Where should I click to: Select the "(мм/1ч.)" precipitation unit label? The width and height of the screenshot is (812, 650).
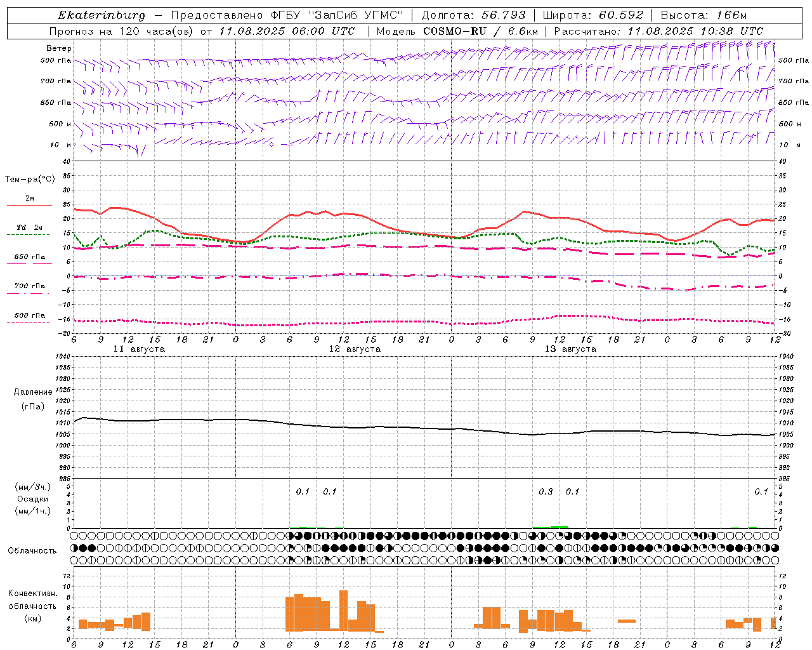pos(33,510)
